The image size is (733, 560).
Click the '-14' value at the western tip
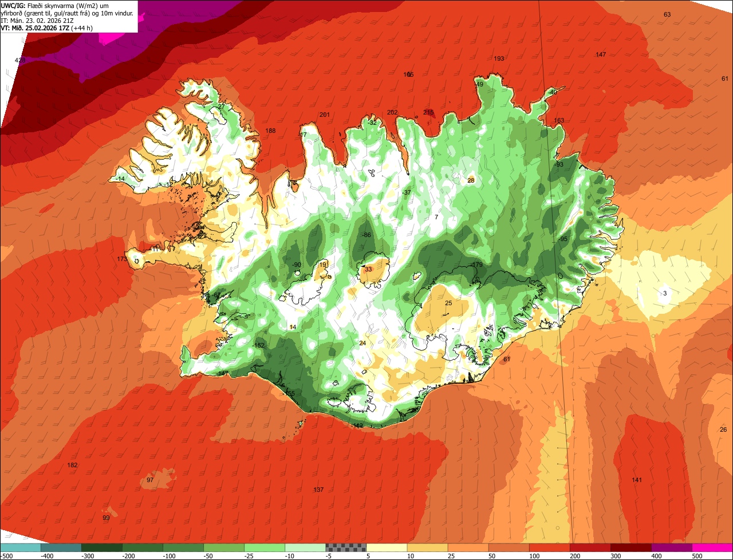(x=120, y=179)
